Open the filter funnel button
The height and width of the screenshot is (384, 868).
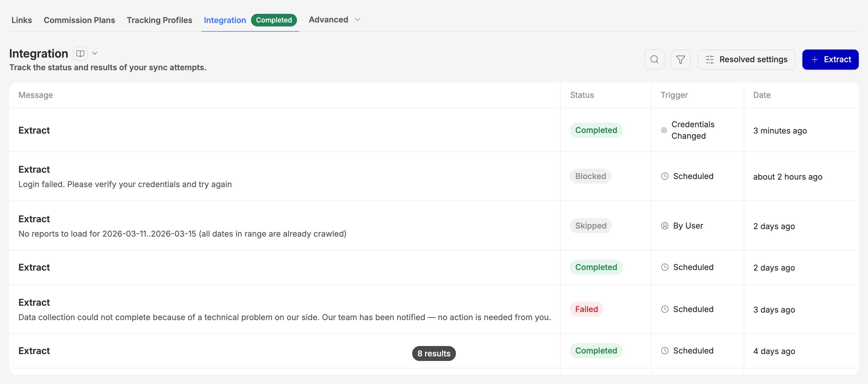pyautogui.click(x=680, y=59)
